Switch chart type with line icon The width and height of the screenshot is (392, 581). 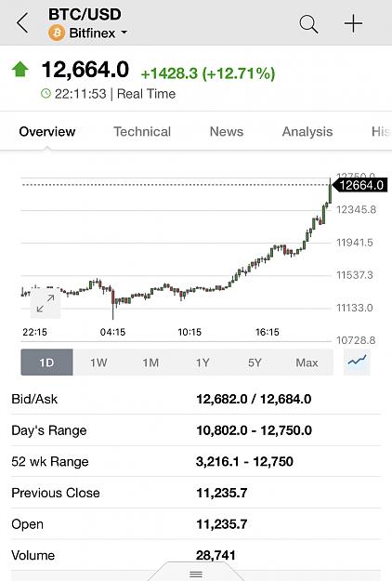[x=357, y=362]
